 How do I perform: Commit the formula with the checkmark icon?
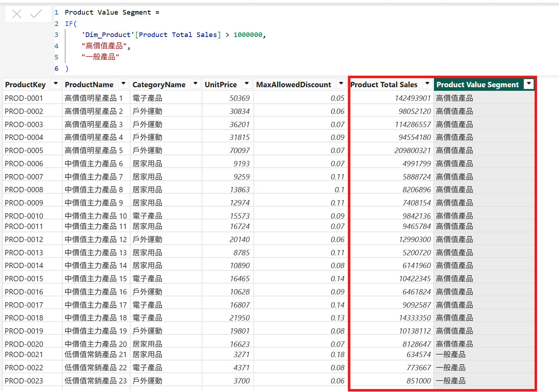click(x=36, y=14)
